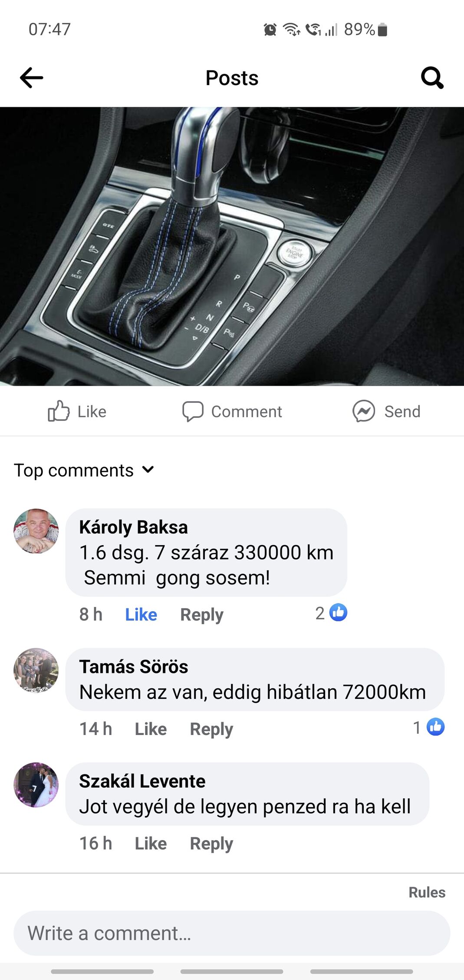Tap the back arrow icon

(32, 78)
